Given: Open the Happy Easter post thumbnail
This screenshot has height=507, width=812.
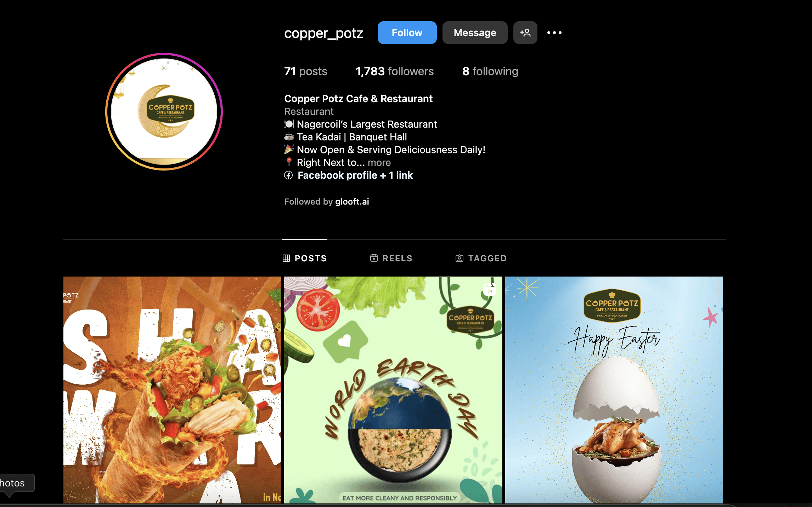Looking at the screenshot, I should pos(614,390).
